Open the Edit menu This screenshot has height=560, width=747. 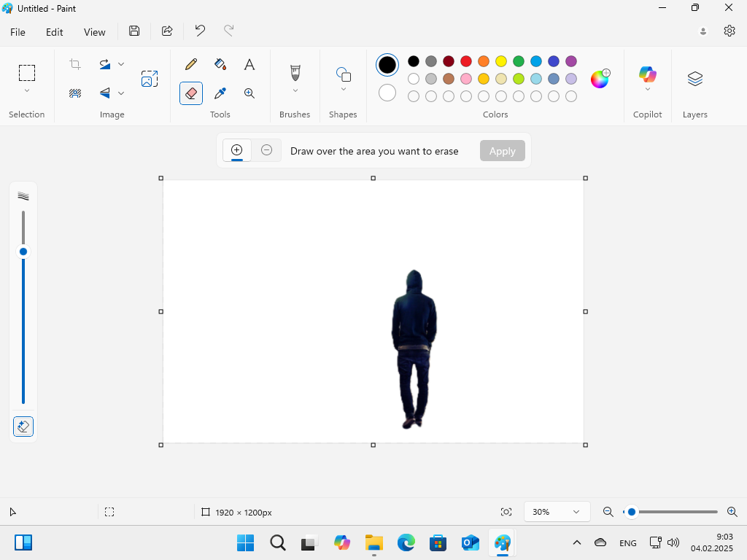coord(54,32)
